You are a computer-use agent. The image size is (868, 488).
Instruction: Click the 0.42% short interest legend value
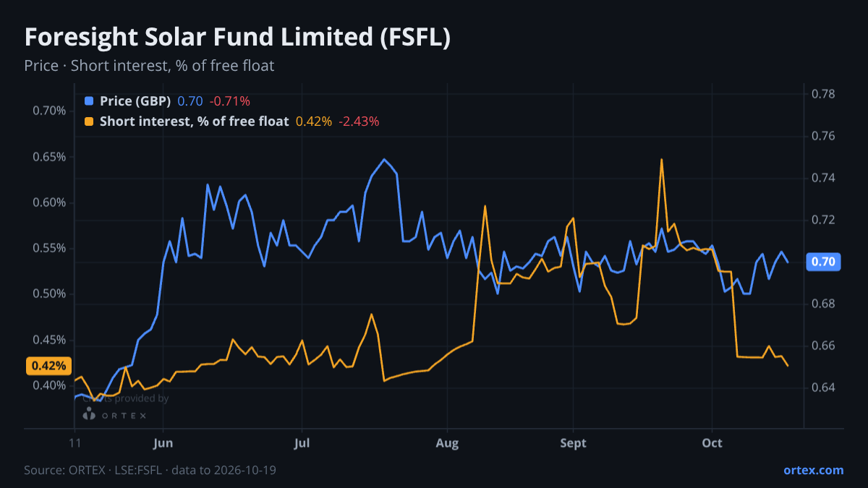[314, 121]
